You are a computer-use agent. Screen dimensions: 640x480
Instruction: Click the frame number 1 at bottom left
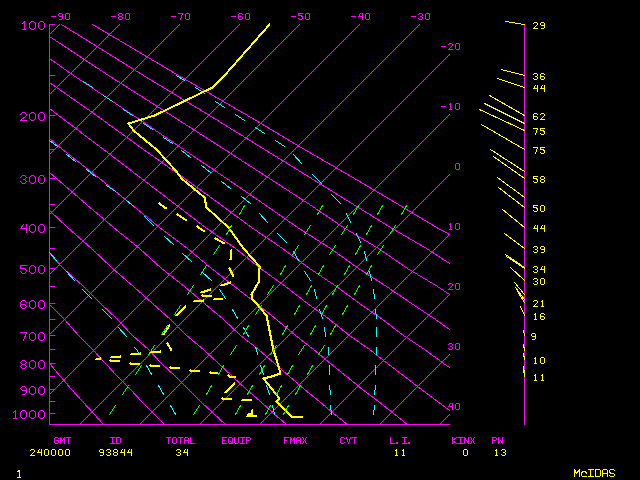(18, 472)
